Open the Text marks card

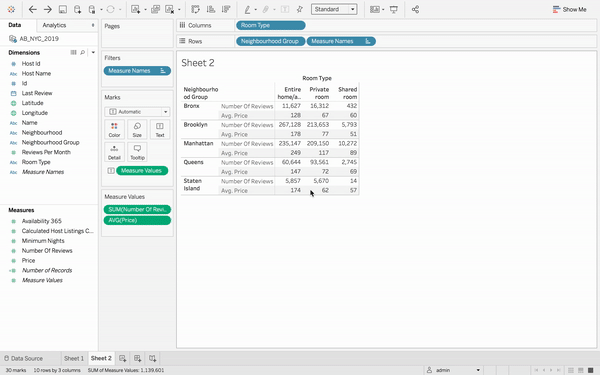click(x=160, y=130)
